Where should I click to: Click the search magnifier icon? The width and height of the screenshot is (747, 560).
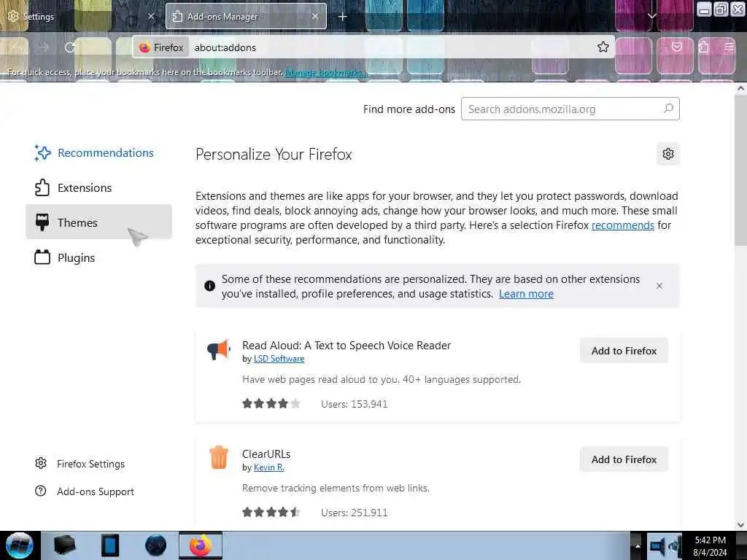pyautogui.click(x=668, y=109)
